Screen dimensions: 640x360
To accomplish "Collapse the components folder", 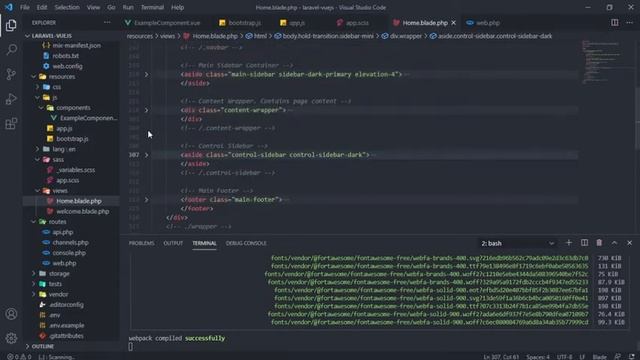I will point(41,108).
